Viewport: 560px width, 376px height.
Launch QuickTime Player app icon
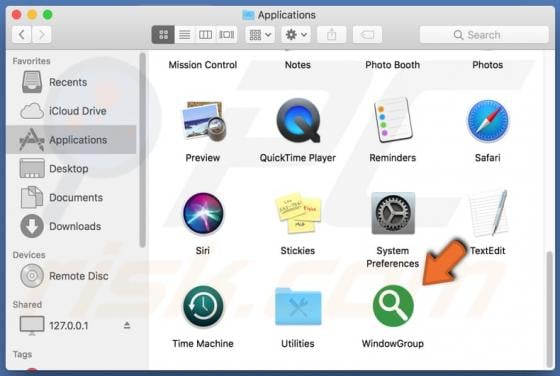click(x=298, y=121)
